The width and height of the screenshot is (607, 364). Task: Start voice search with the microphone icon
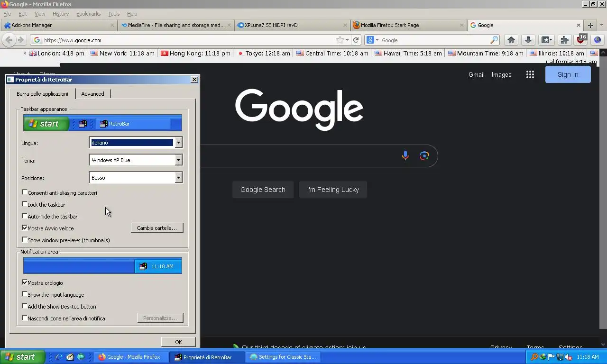click(x=405, y=155)
